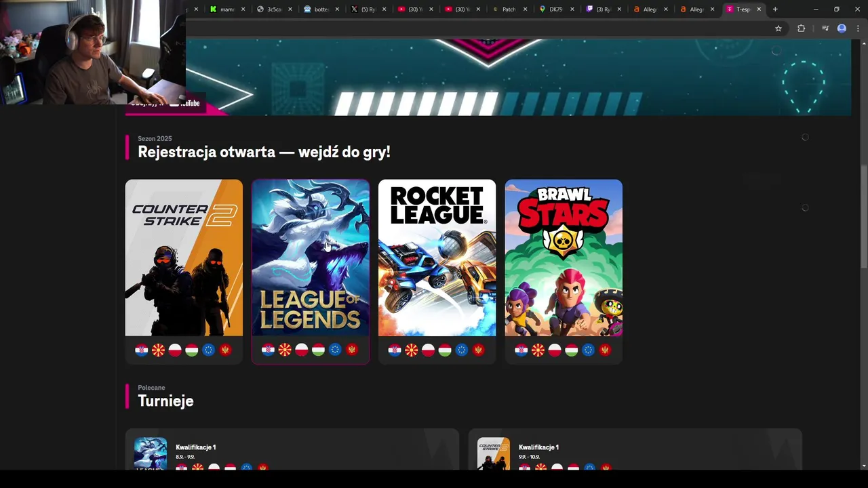868x488 pixels.
Task: Click Montenegro flag under Rocket League
Action: click(478, 350)
